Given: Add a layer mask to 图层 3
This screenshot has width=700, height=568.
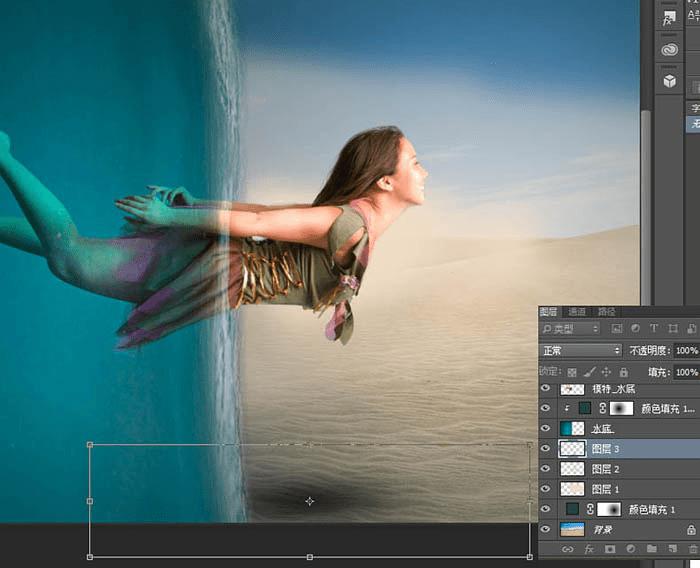Looking at the screenshot, I should click(x=610, y=549).
